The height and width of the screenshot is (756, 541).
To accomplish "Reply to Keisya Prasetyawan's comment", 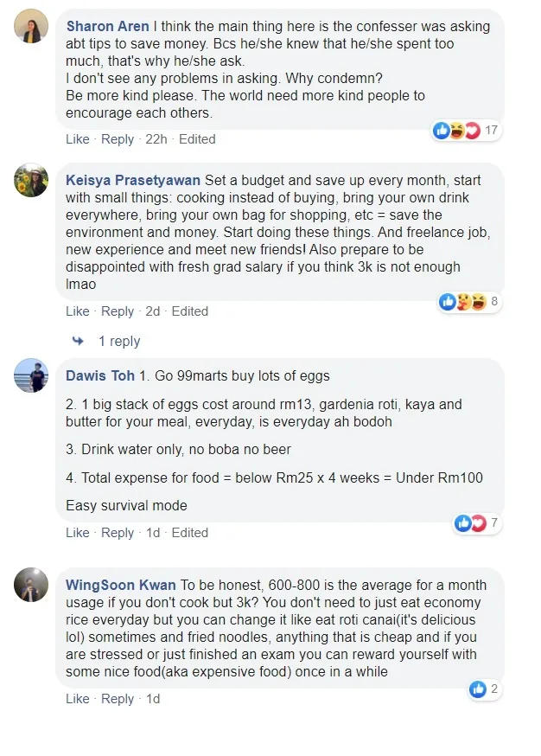I will (x=118, y=311).
